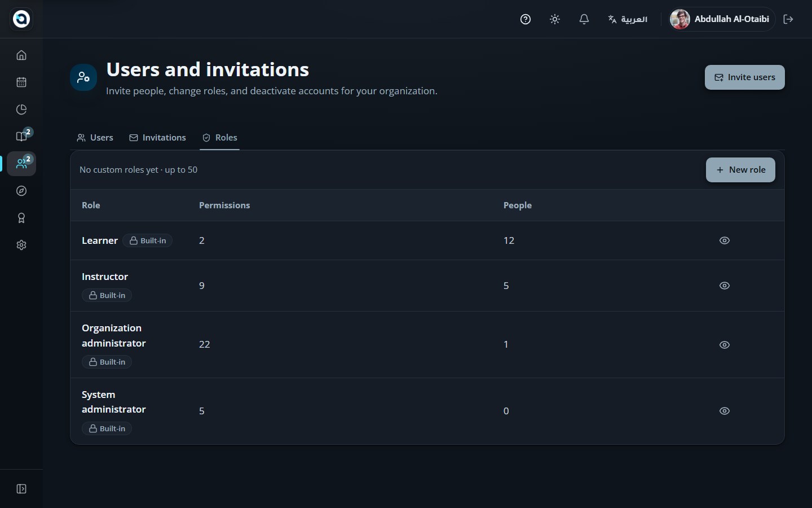The width and height of the screenshot is (812, 508).
Task: Open the award ribbon icon
Action: (21, 218)
